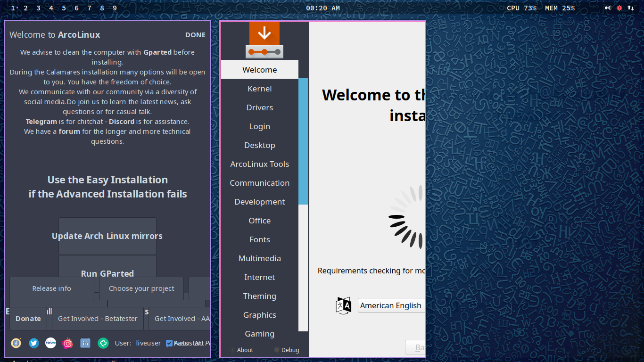This screenshot has width=644, height=362.
Task: Click the liveuser username text
Action: point(149,343)
